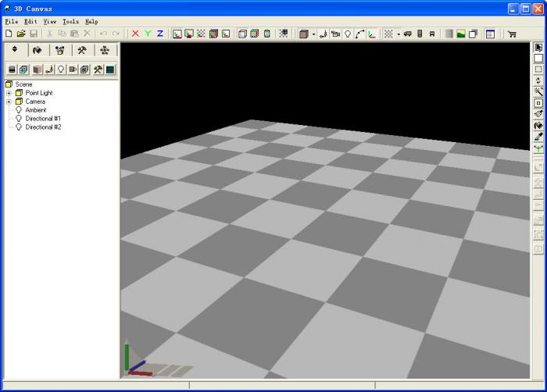Click the robotic arm bone icon in main toolbar
The image size is (547, 392).
coord(324,34)
